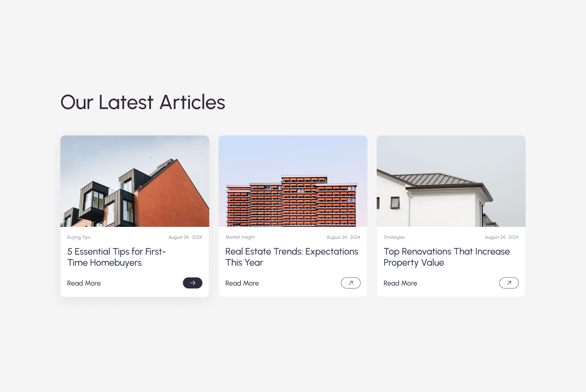The image size is (586, 392).
Task: Click the title 5 Essential Tips for First-Time Homebuyers
Action: 117,257
